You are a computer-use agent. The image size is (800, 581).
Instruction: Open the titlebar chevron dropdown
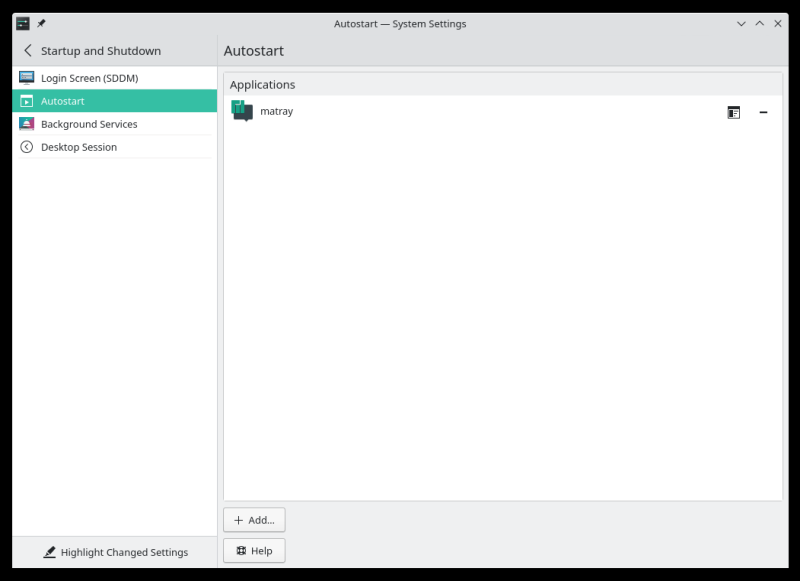point(740,22)
